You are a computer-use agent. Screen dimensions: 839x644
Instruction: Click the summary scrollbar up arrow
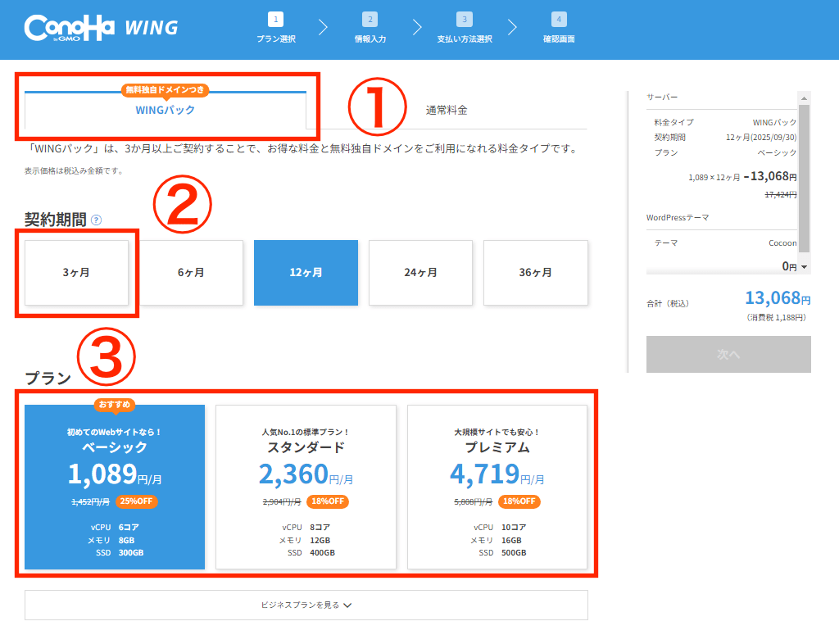click(804, 98)
